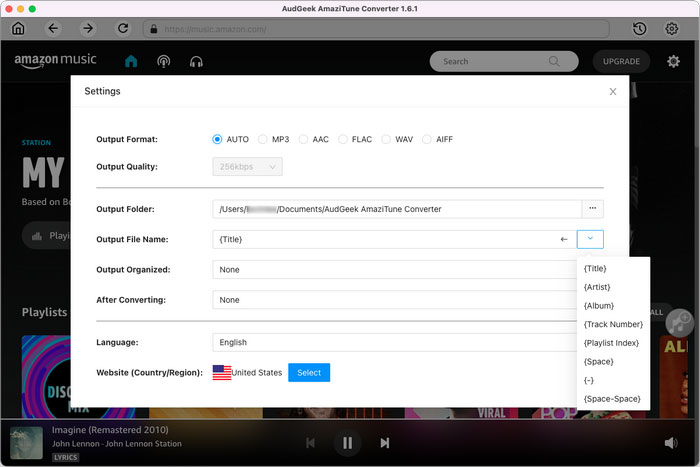Navigate forward with the right arrow
Viewport: 700px width, 467px height.
[88, 29]
